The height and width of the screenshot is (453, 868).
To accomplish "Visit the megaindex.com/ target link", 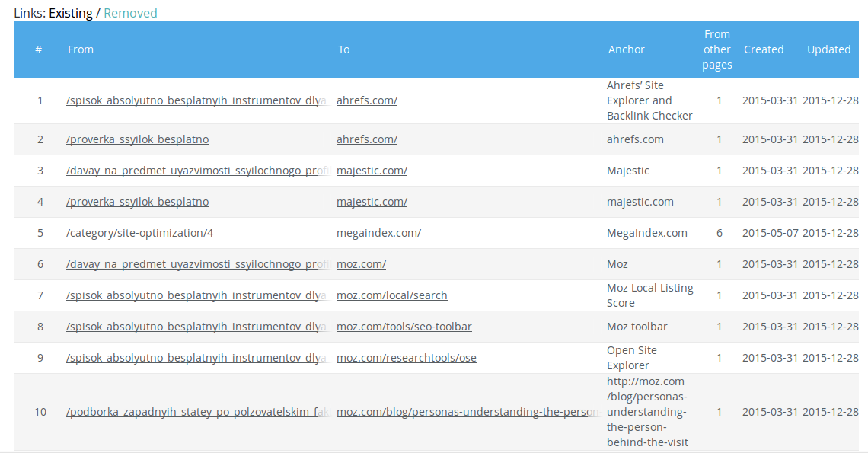I will pos(378,233).
